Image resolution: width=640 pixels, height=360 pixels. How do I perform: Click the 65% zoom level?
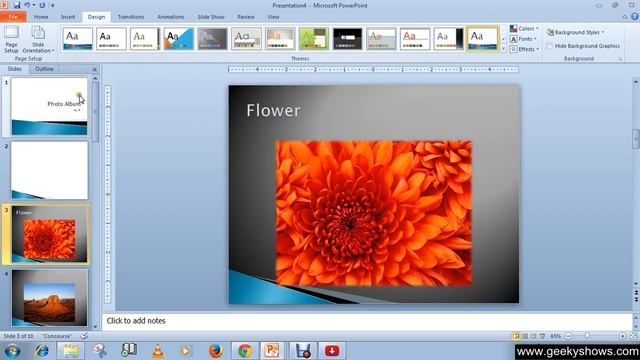(x=556, y=336)
